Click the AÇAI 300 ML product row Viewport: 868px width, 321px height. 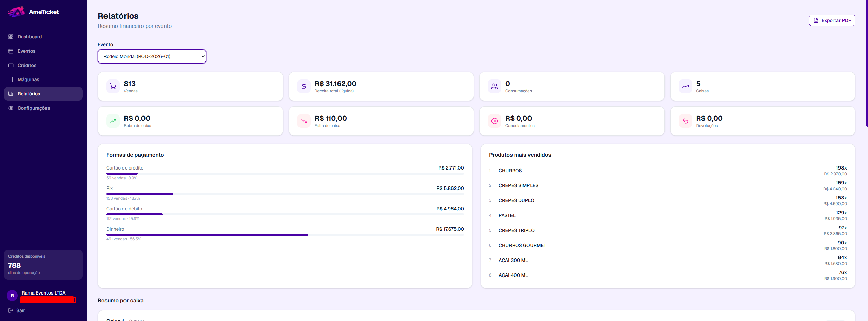[x=668, y=260]
